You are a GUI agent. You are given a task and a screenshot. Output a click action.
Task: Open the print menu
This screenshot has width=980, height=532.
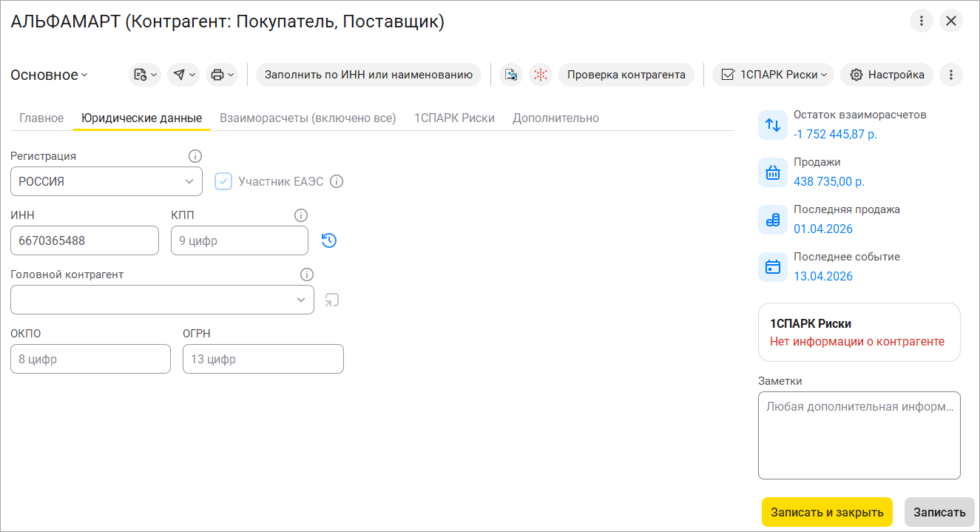[x=221, y=75]
